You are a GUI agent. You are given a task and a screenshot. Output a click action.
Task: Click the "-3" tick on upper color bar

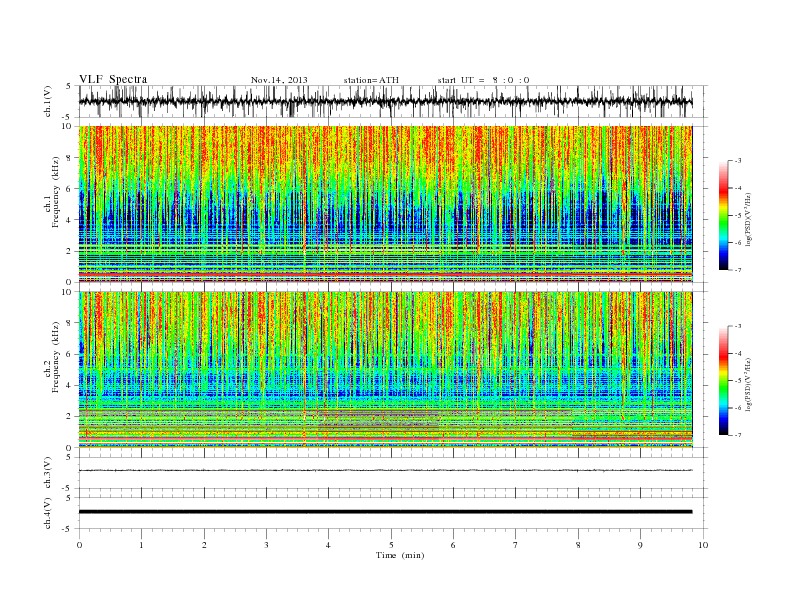[737, 161]
